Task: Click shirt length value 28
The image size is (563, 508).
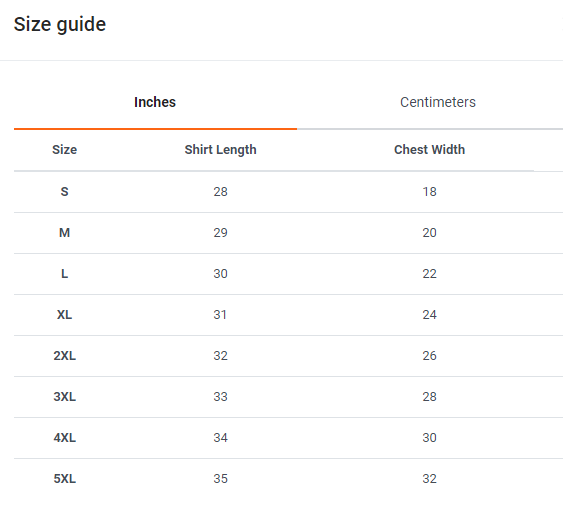Action: 220,192
